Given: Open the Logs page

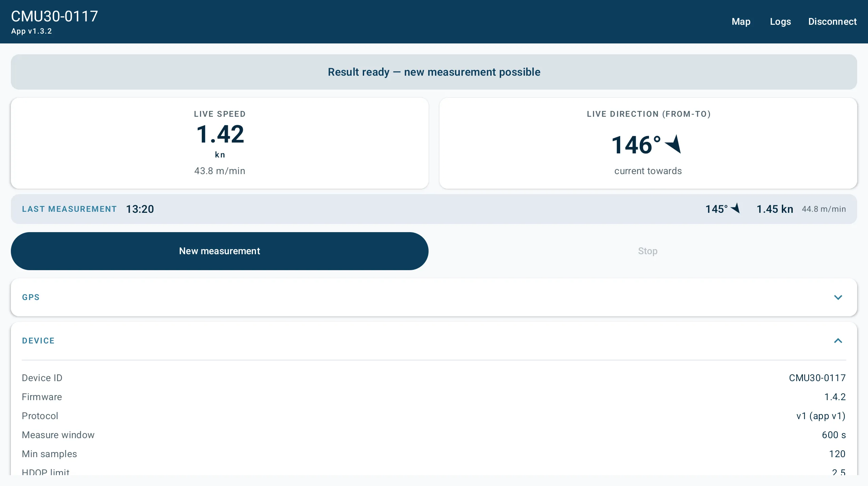Looking at the screenshot, I should [x=780, y=21].
